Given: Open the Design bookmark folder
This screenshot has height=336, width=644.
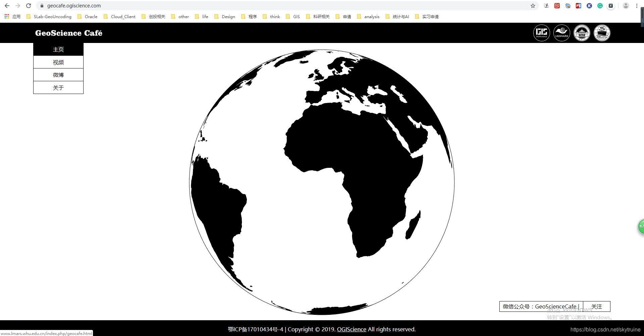Looking at the screenshot, I should [225, 16].
